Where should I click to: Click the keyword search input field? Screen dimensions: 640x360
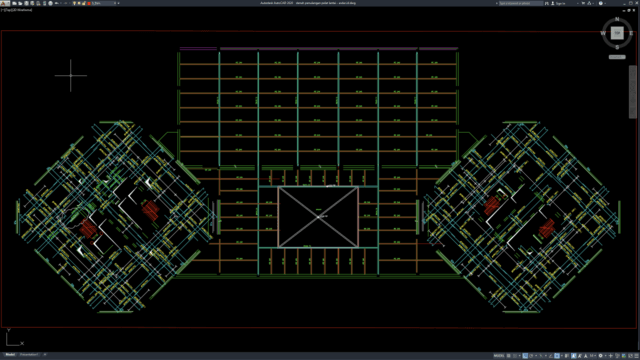[x=521, y=3]
